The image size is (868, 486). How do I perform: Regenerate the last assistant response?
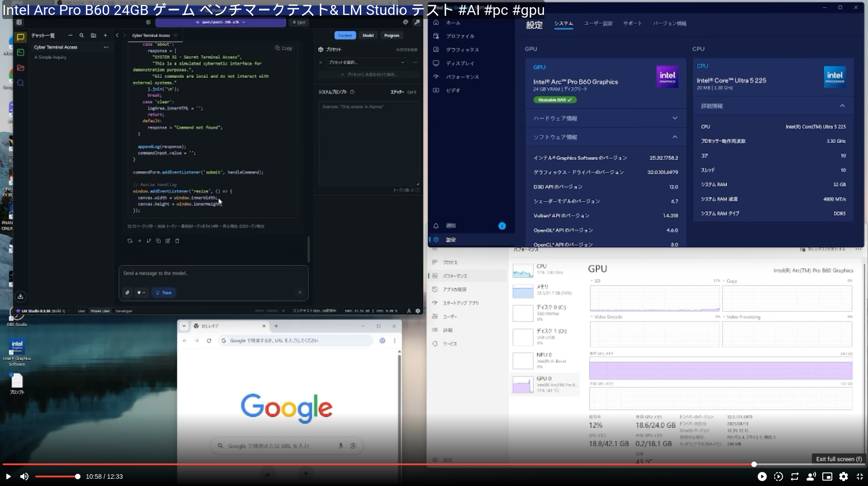tap(130, 241)
